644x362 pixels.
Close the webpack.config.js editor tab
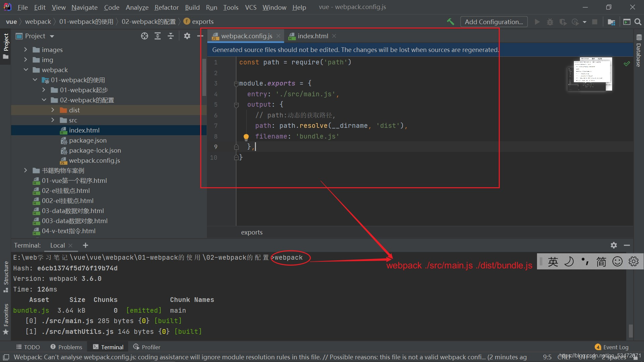pyautogui.click(x=278, y=36)
